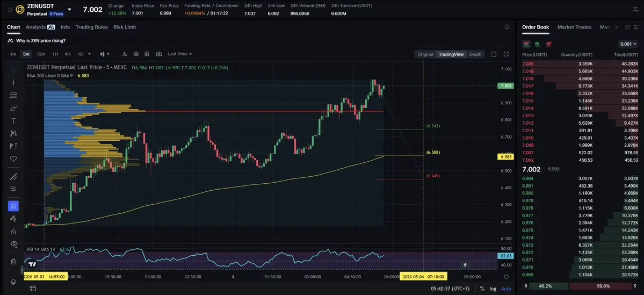Image resolution: width=644 pixels, height=295 pixels.
Task: Toggle stay in drawing mode pencil-lock
Action: point(13,219)
